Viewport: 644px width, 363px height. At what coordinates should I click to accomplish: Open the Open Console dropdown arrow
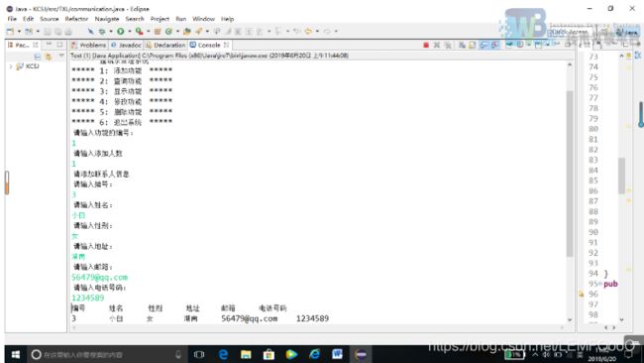pos(547,45)
